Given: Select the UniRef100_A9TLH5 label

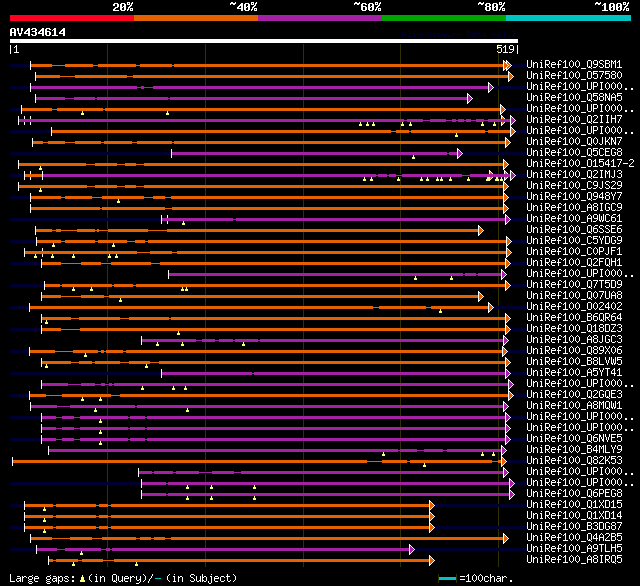Looking at the screenshot, I should (x=574, y=549).
